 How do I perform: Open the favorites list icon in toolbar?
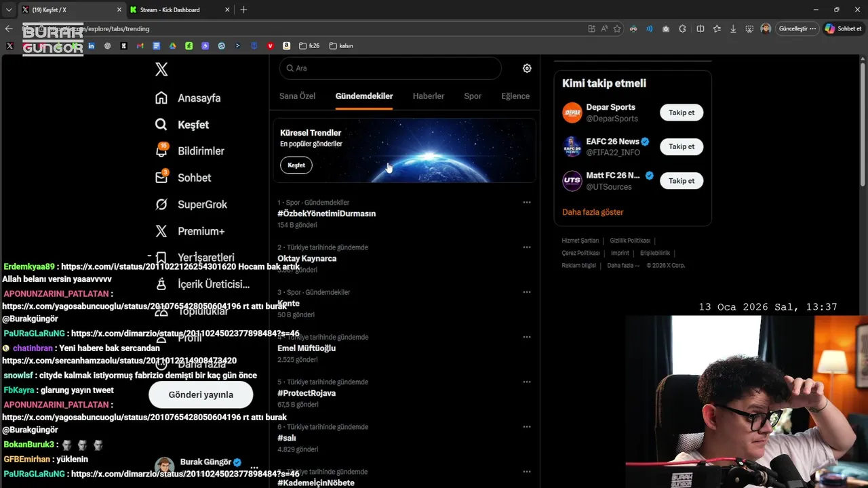[x=717, y=28]
